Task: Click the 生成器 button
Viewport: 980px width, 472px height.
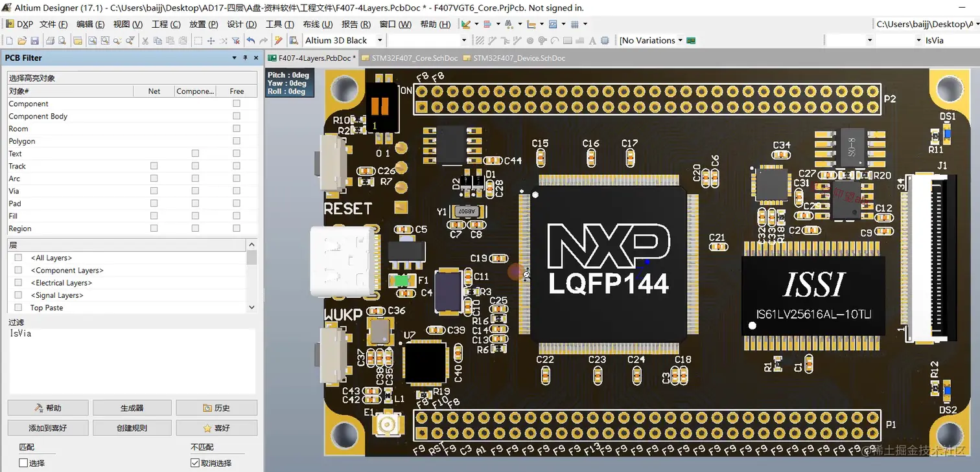Action: (132, 408)
